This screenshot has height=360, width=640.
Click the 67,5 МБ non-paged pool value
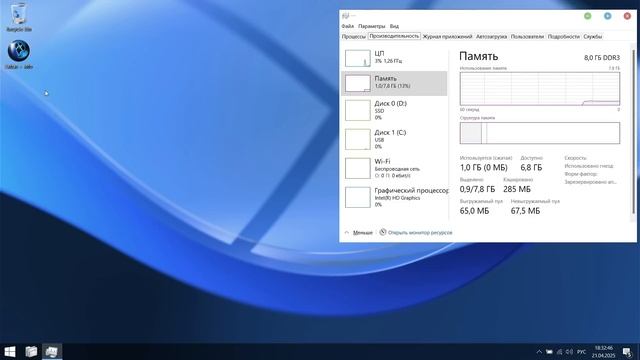(x=525, y=211)
